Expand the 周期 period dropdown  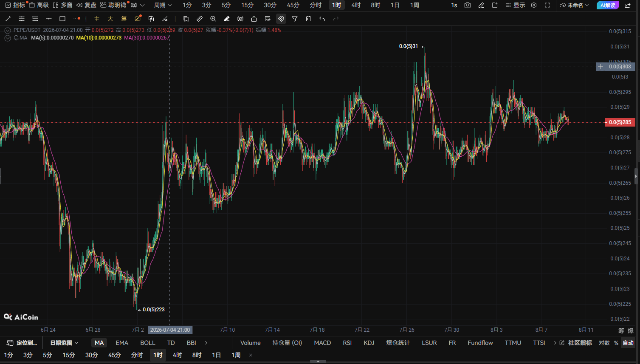pos(163,5)
